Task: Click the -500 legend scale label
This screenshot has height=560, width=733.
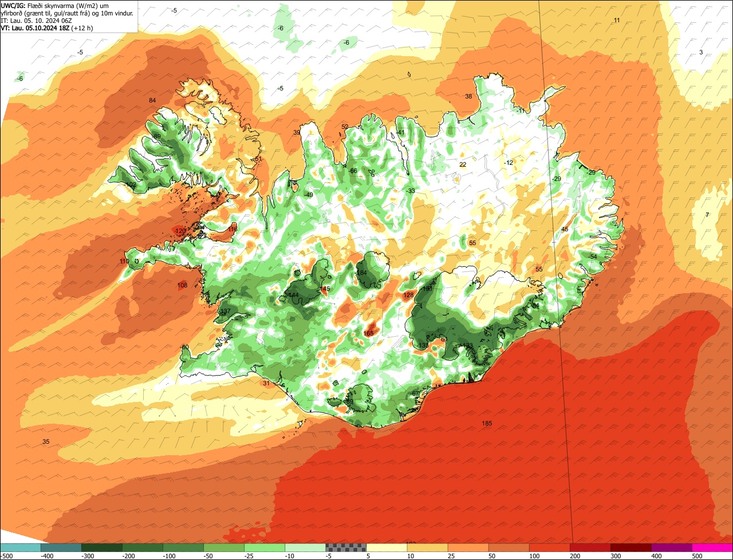Action: point(7,556)
